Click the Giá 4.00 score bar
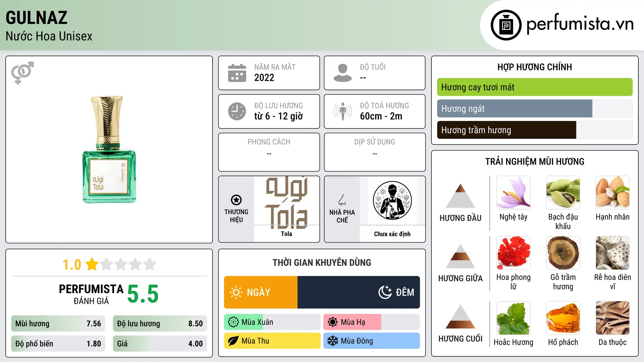The width and height of the screenshot is (644, 362). pos(160,343)
